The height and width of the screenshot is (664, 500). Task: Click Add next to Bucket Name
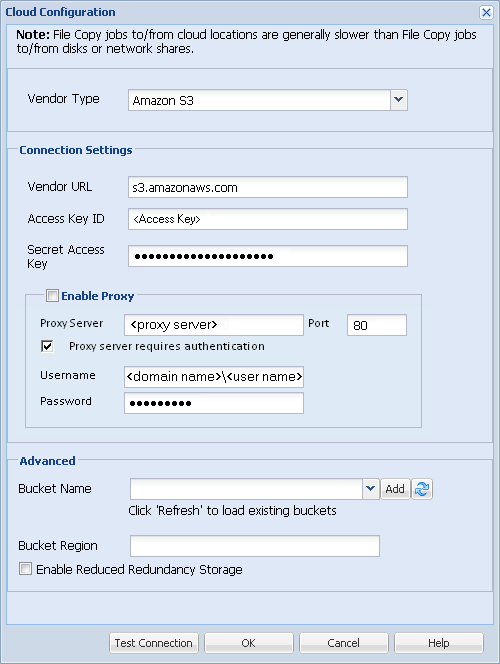tap(395, 489)
